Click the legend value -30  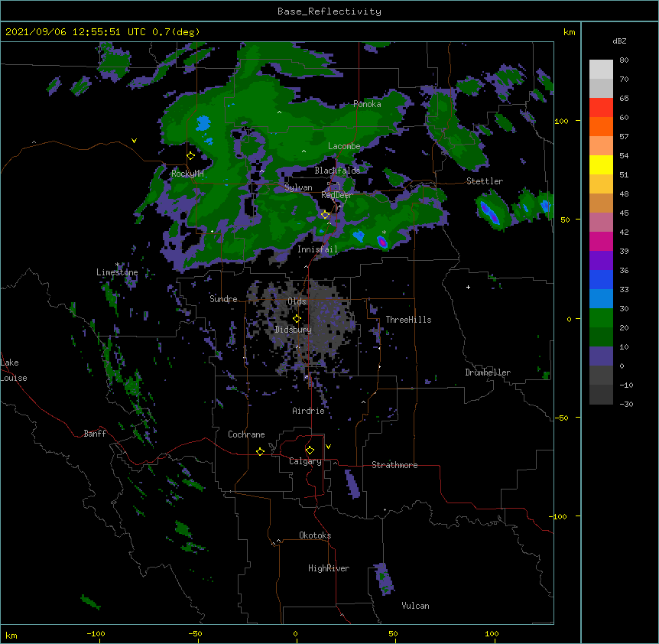point(626,404)
